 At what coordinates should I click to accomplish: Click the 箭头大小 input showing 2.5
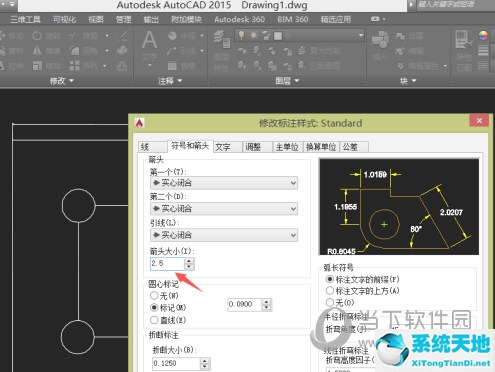tap(167, 263)
